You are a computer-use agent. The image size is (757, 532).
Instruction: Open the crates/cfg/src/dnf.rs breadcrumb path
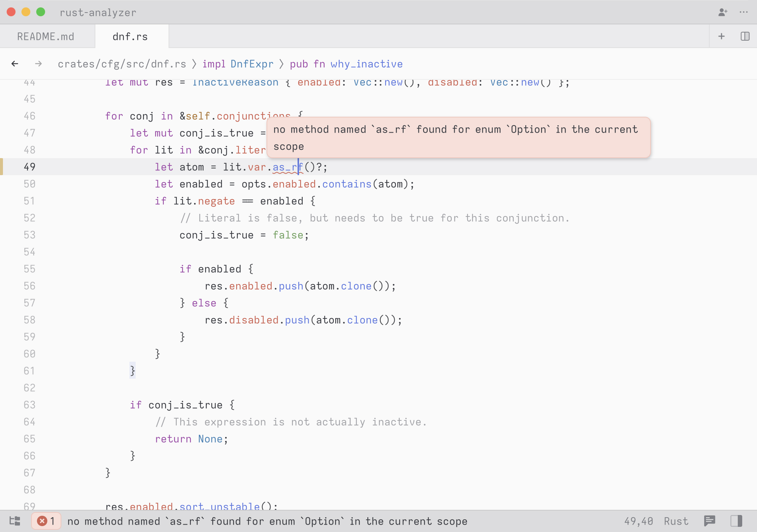[x=122, y=64]
